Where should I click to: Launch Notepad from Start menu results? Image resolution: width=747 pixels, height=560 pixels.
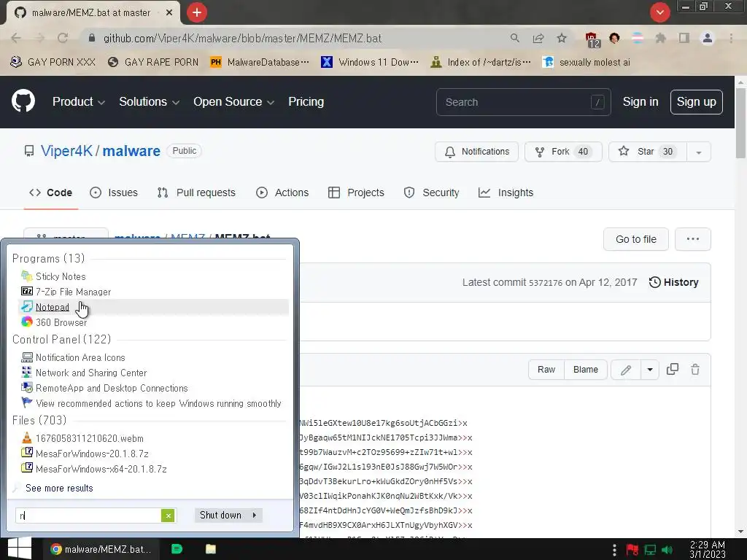[x=153, y=307]
